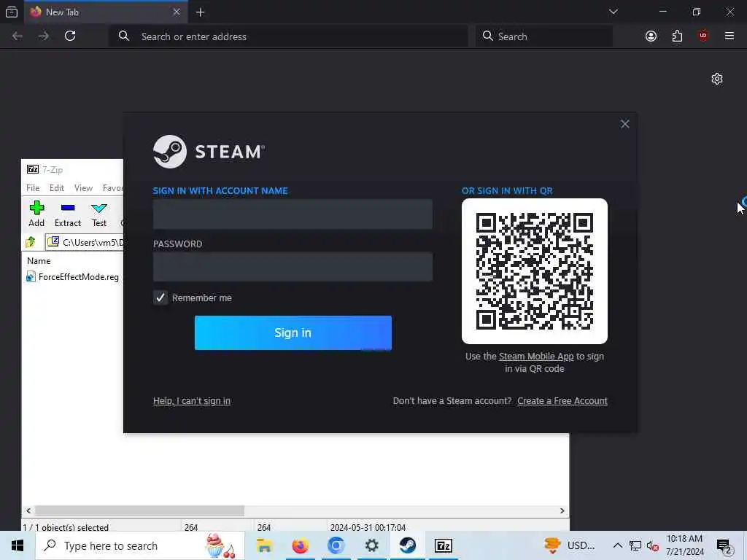Open the taskbar clock and date
This screenshot has width=747, height=560.
pos(684,545)
